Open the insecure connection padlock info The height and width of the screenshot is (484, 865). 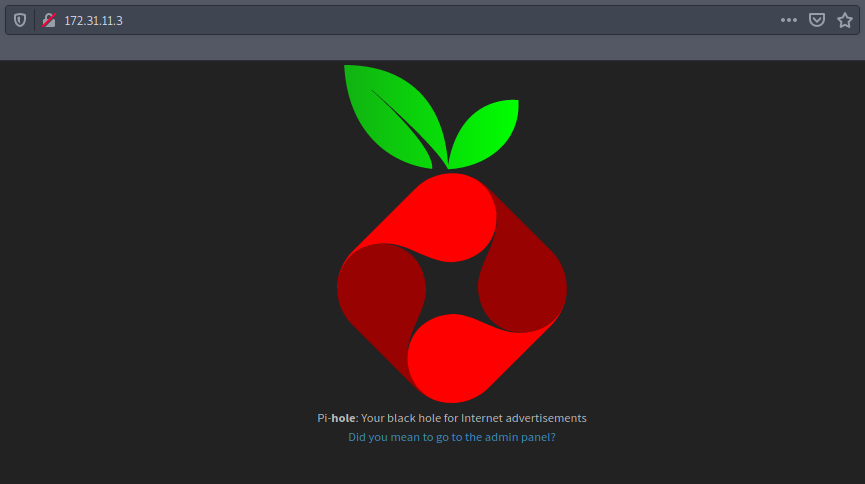(49, 20)
